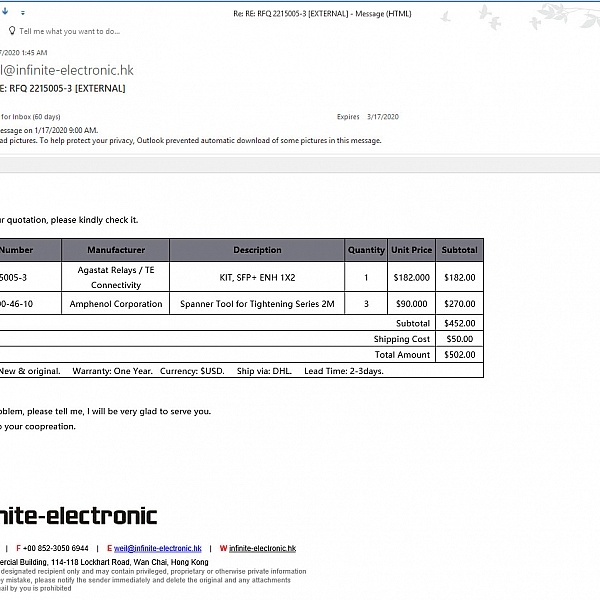The height and width of the screenshot is (600, 600).
Task: Click the fax number +00 852-3050 6944
Action: tap(55, 548)
